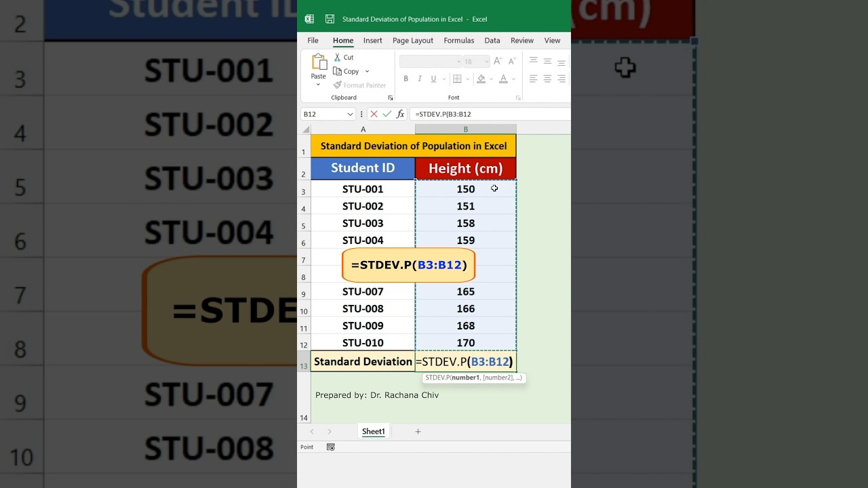Click the Paste clipboard icon
This screenshot has height=488, width=868.
click(x=319, y=63)
